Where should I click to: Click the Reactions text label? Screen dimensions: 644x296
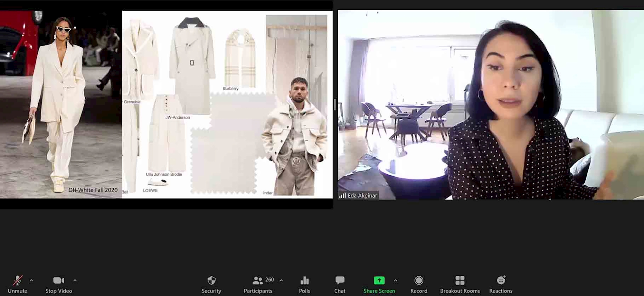pos(501,291)
